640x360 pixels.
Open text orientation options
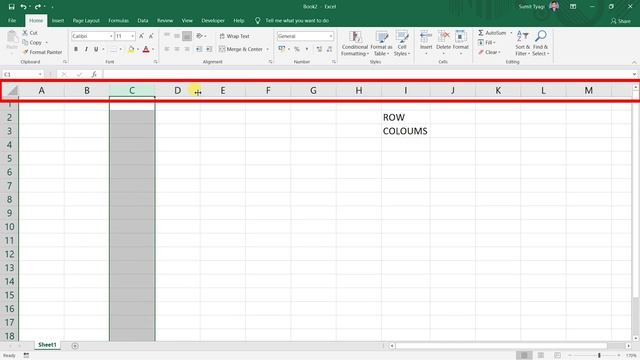(x=200, y=36)
